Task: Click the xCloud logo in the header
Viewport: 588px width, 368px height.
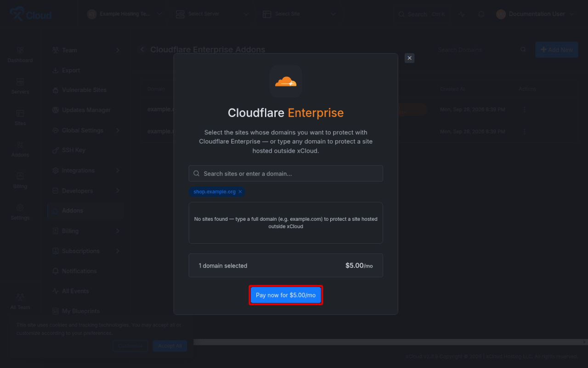Action: click(30, 14)
